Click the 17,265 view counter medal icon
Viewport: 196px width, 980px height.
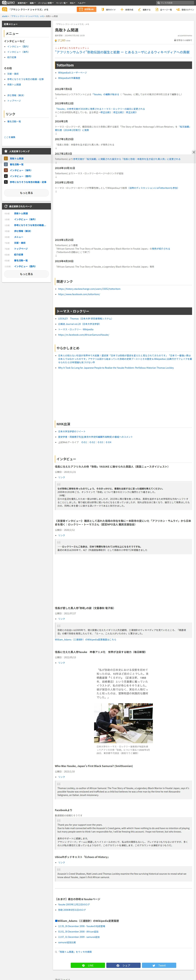(56, 40)
